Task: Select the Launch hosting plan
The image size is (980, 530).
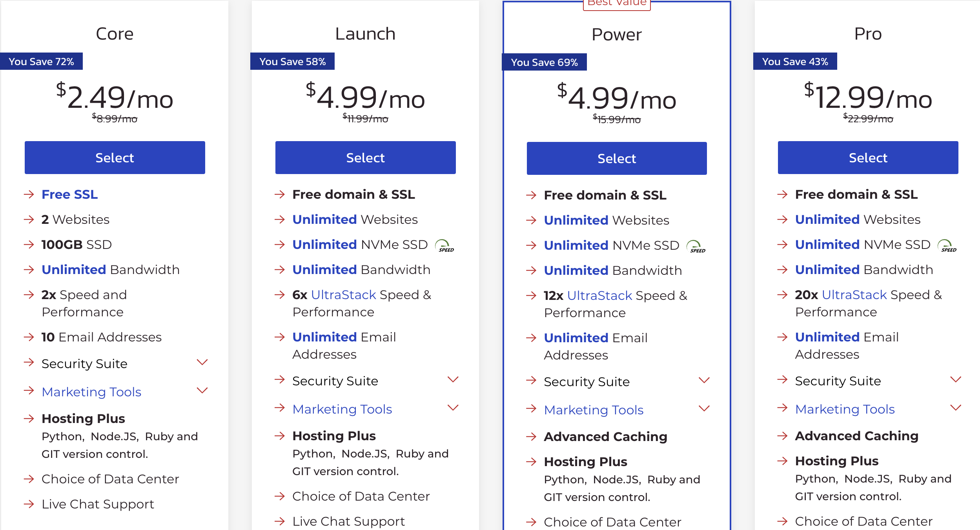Action: coord(365,158)
